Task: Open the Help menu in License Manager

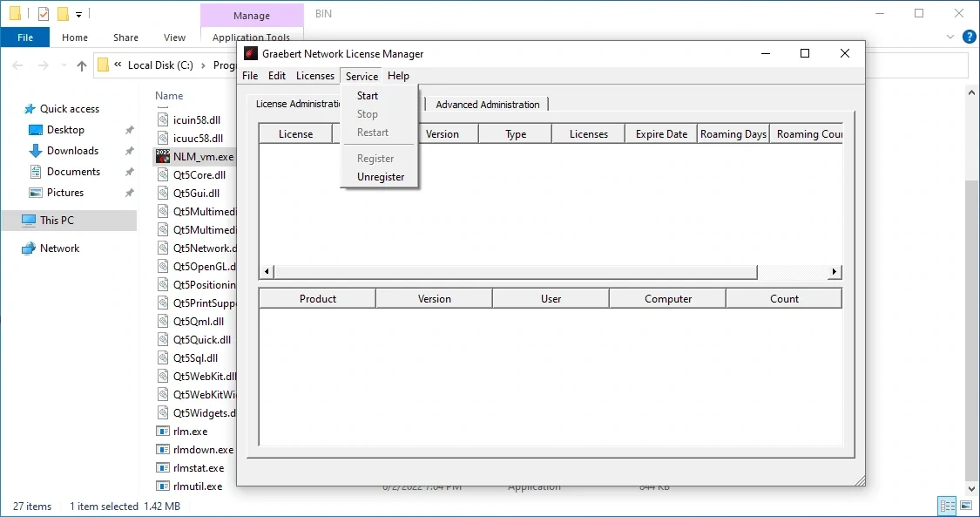Action: pyautogui.click(x=398, y=76)
